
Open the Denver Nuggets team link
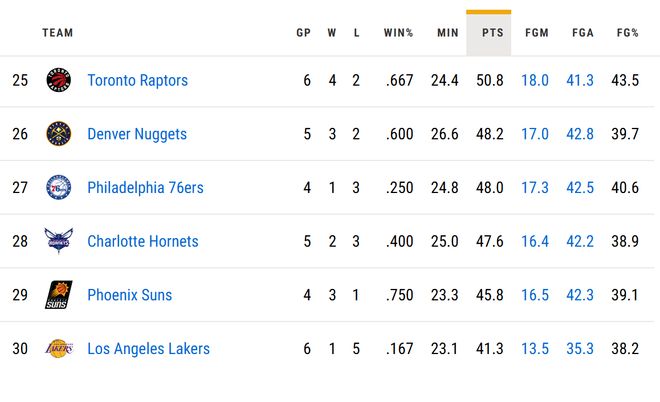click(x=137, y=134)
